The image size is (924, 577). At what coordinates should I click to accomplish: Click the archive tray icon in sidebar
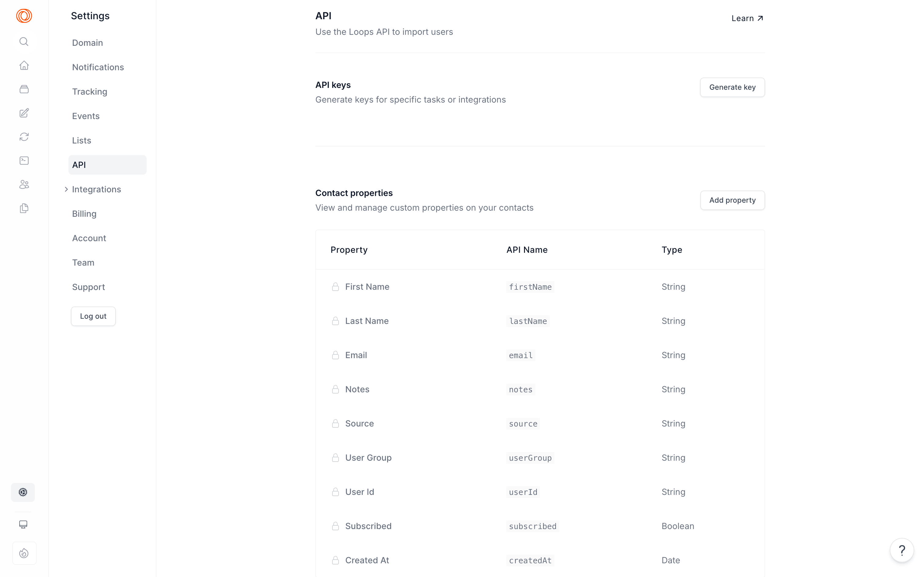point(24,89)
